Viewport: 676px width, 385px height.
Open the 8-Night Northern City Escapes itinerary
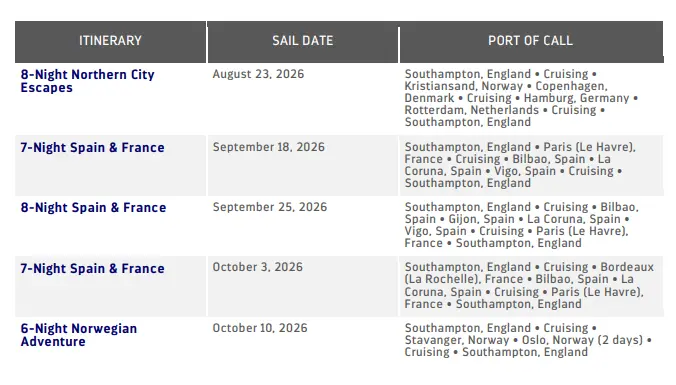click(x=87, y=81)
